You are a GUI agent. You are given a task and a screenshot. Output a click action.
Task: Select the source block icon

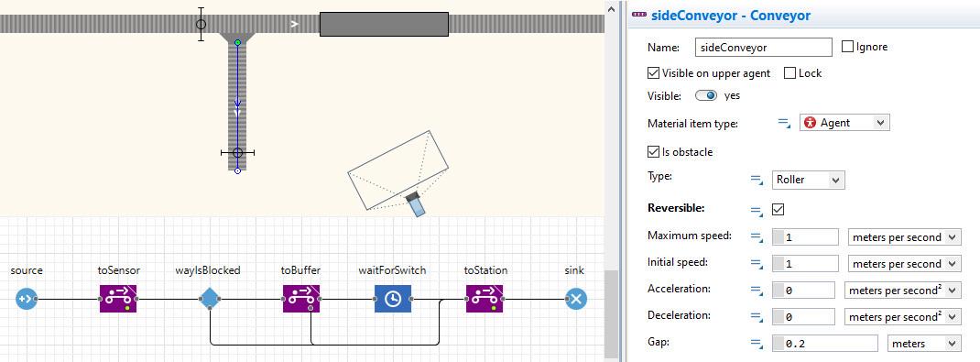(27, 299)
